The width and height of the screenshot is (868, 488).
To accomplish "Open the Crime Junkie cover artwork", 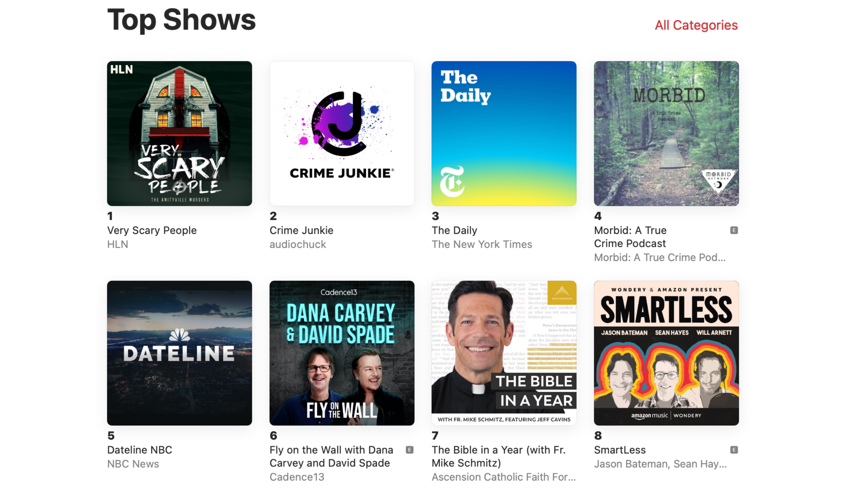I will [x=342, y=134].
